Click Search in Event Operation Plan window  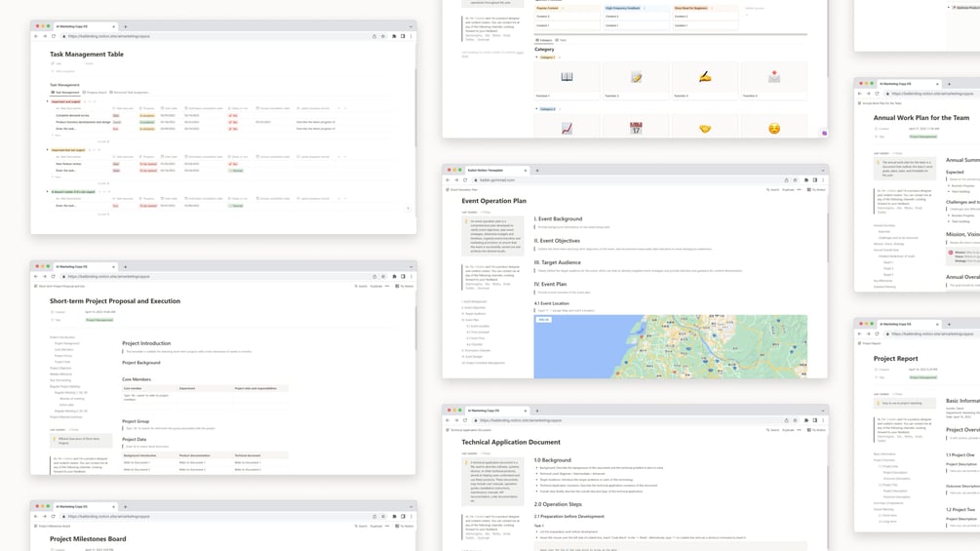773,190
